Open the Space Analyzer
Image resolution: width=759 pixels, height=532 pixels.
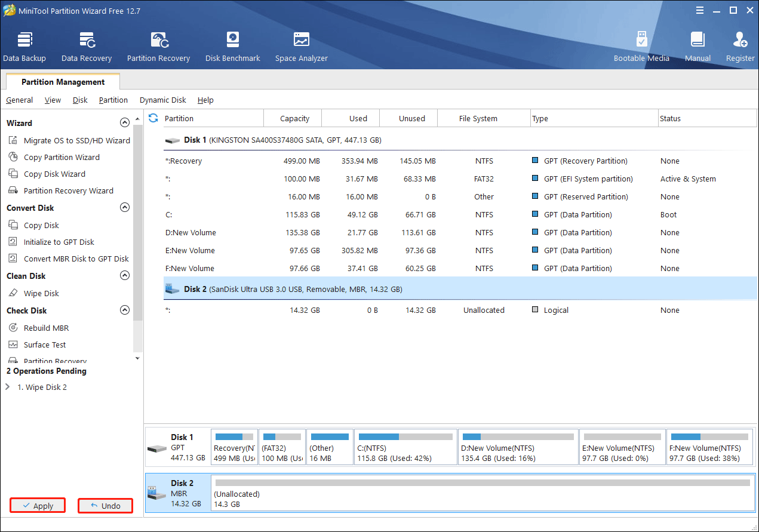302,47
